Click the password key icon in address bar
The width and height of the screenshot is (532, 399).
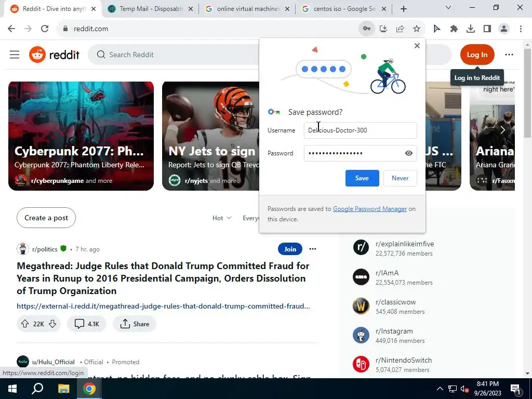366,29
